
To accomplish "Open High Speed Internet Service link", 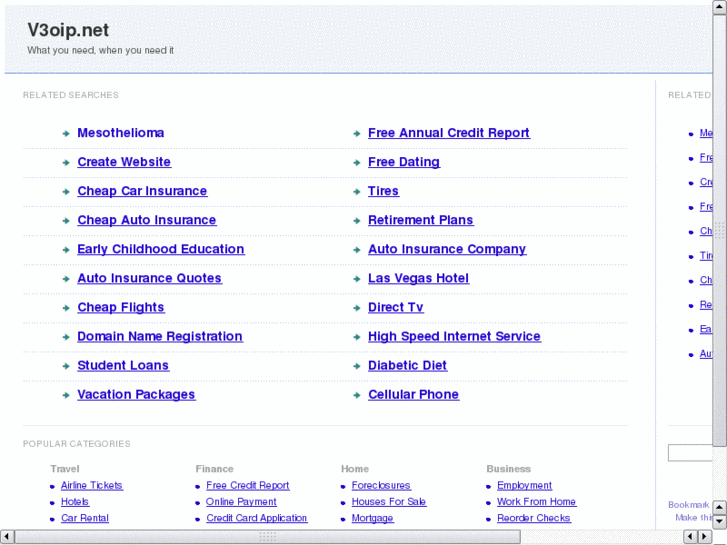I will (454, 336).
